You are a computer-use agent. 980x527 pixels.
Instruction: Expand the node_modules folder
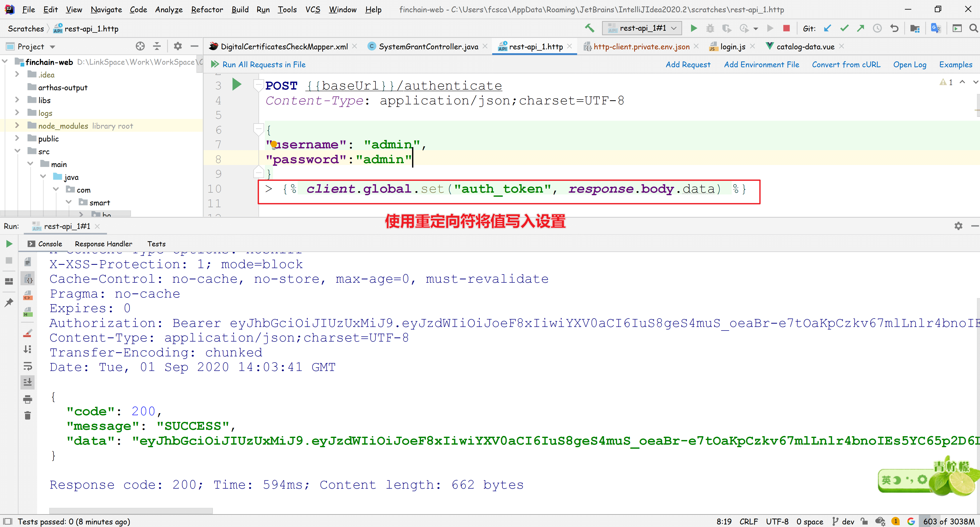(17, 125)
